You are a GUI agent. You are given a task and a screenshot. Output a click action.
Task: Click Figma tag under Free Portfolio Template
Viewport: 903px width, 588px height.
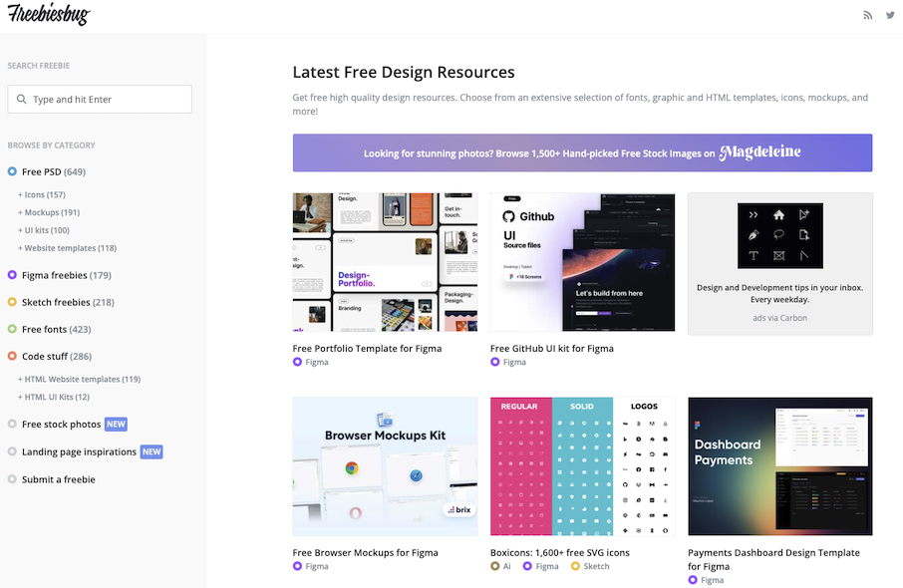point(310,362)
